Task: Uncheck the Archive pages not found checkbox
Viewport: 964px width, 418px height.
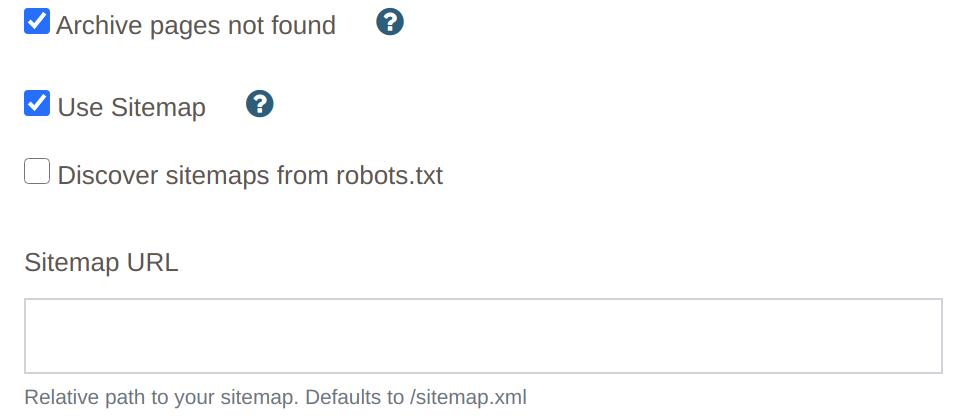Action: [x=37, y=21]
